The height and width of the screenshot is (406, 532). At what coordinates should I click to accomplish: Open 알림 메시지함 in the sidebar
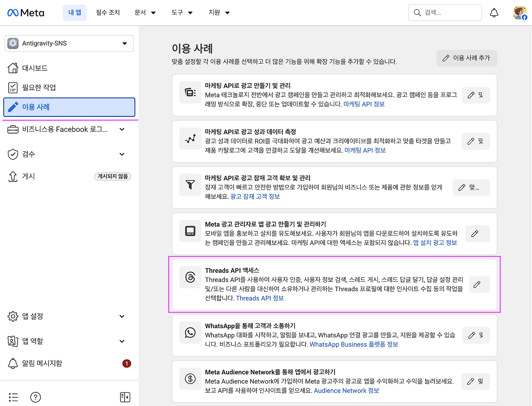pos(69,363)
